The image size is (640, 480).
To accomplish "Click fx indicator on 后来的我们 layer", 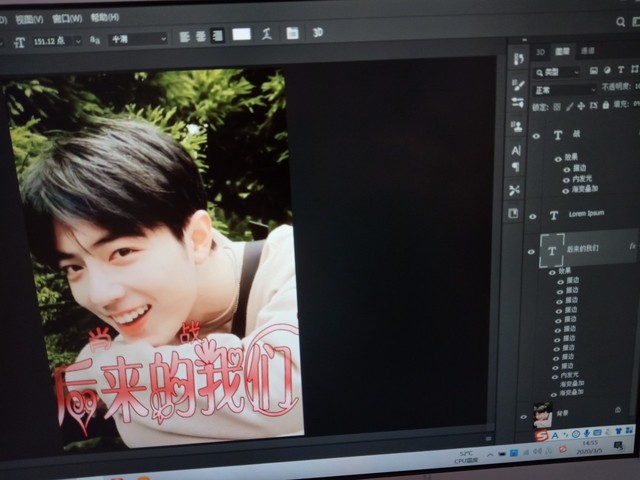I will point(632,246).
